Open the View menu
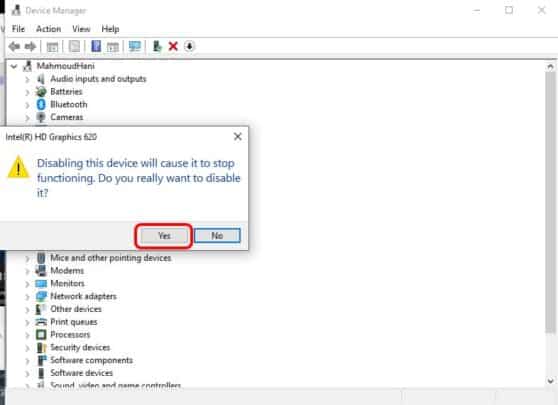The image size is (558, 405). (81, 29)
